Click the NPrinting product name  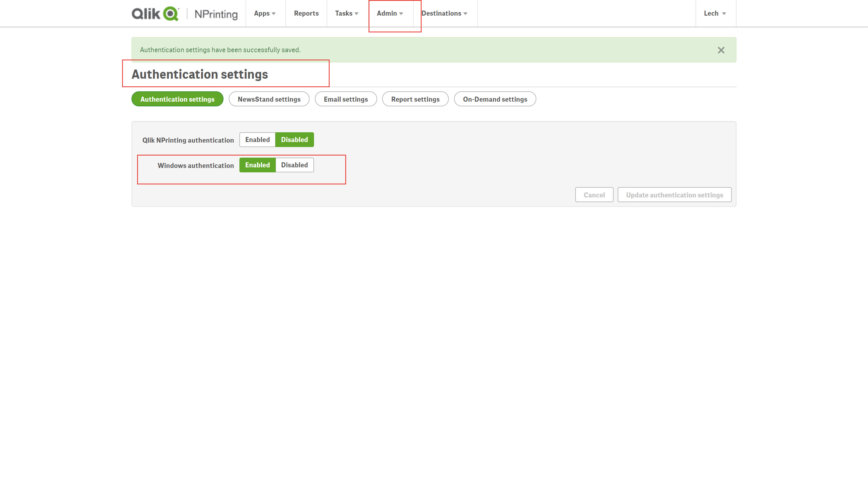tap(216, 14)
